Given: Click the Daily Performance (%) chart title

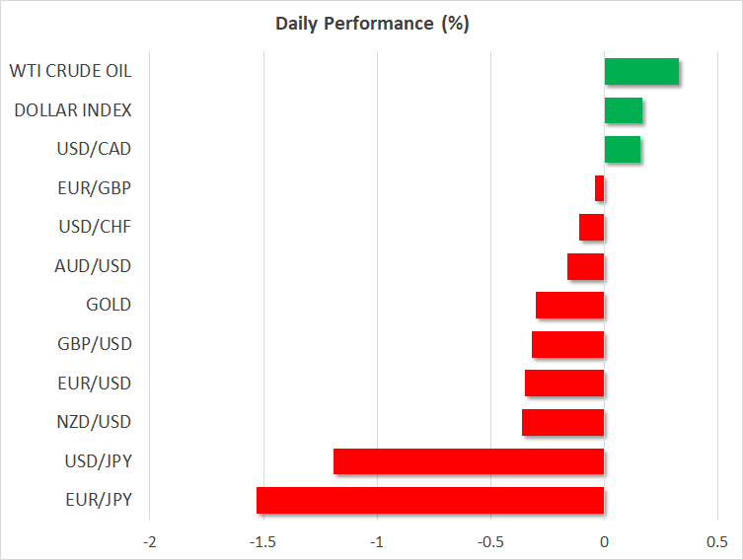Looking at the screenshot, I should pos(371,25).
